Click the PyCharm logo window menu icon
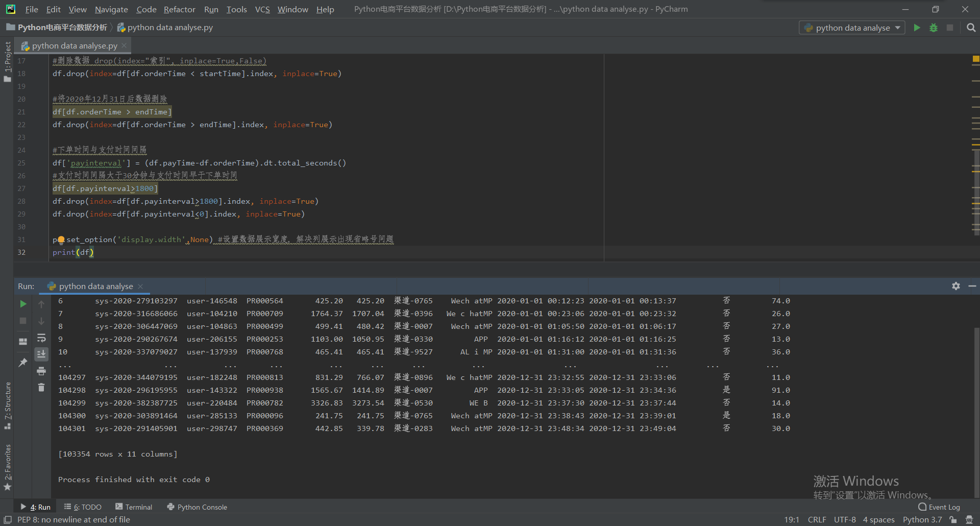The image size is (980, 526). [x=10, y=9]
